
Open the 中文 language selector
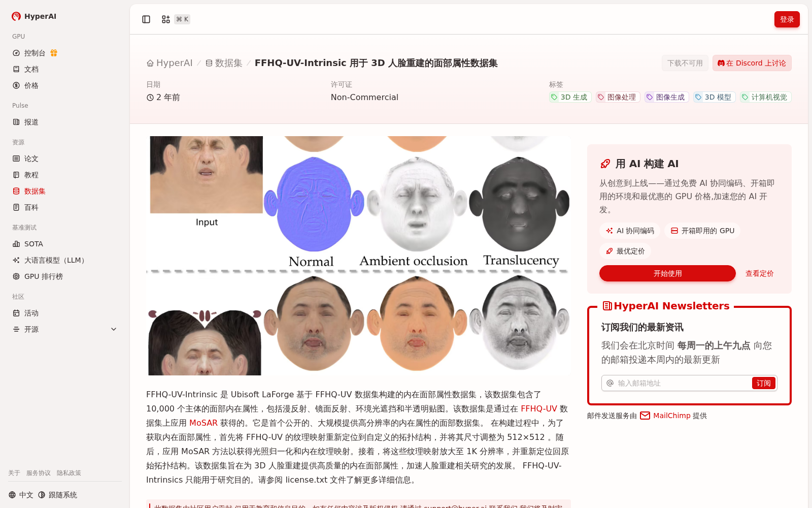21,495
